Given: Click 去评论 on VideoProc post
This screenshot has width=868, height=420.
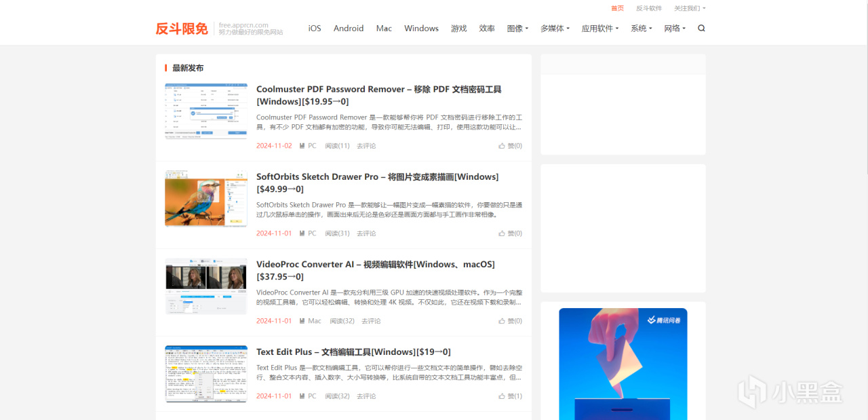Looking at the screenshot, I should [371, 321].
